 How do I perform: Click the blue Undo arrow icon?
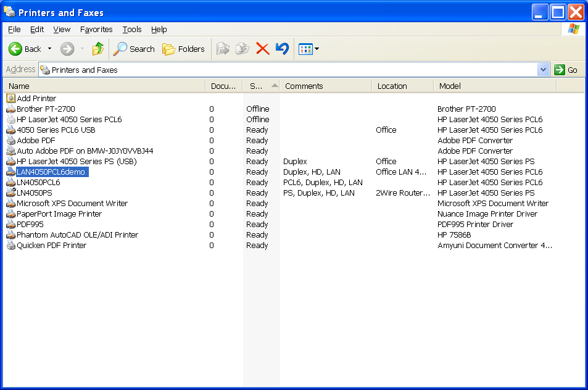coord(282,49)
